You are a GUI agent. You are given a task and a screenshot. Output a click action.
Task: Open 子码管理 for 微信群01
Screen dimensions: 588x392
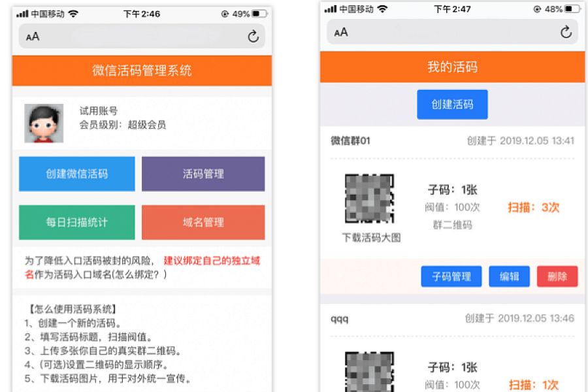(x=451, y=276)
